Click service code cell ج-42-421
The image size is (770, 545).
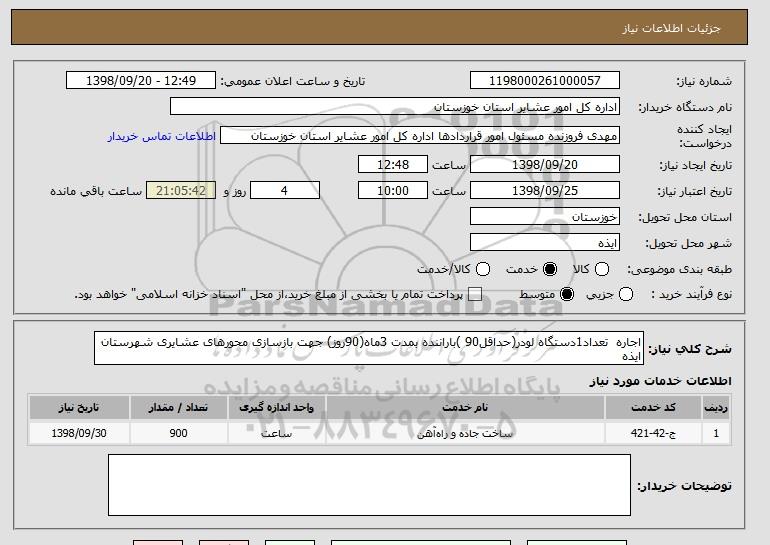click(653, 433)
